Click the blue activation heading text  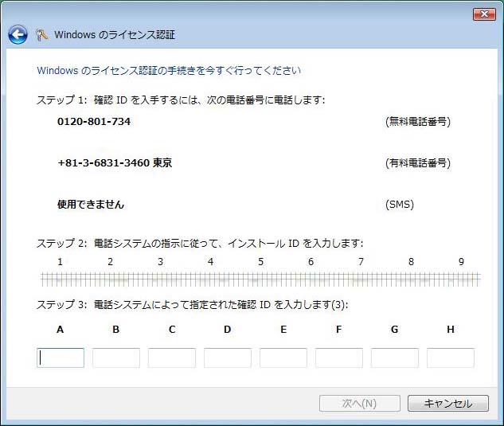pyautogui.click(x=169, y=70)
